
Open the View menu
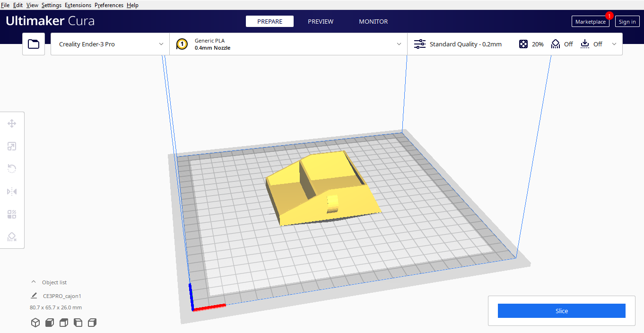click(x=32, y=5)
